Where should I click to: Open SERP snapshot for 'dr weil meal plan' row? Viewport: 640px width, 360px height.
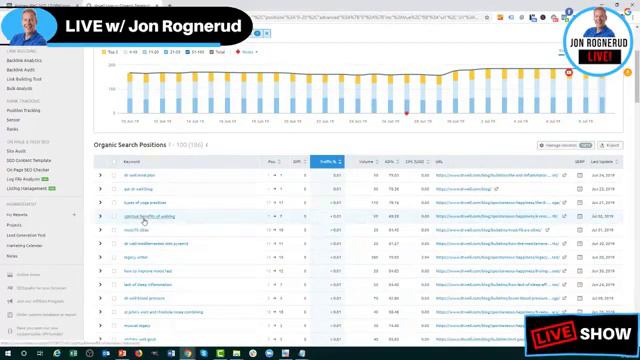pos(580,175)
